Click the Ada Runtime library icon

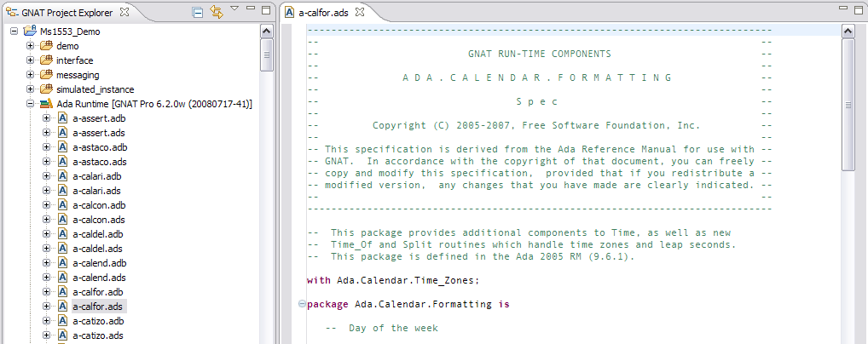[x=46, y=103]
